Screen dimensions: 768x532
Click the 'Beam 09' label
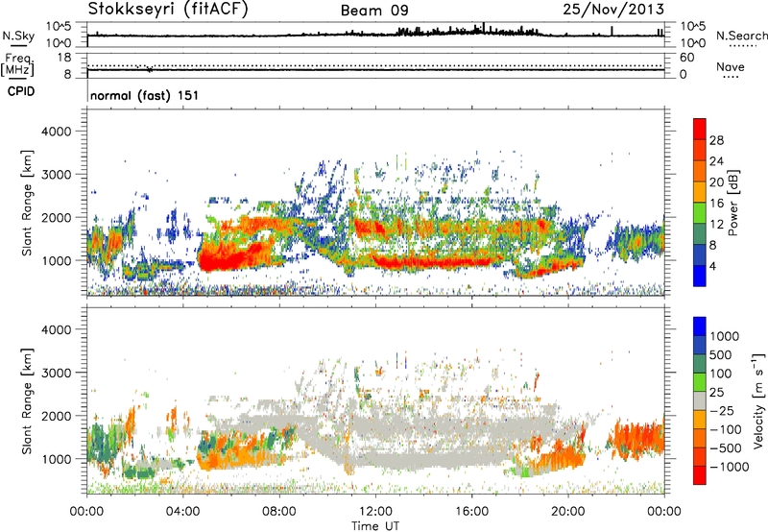(374, 11)
